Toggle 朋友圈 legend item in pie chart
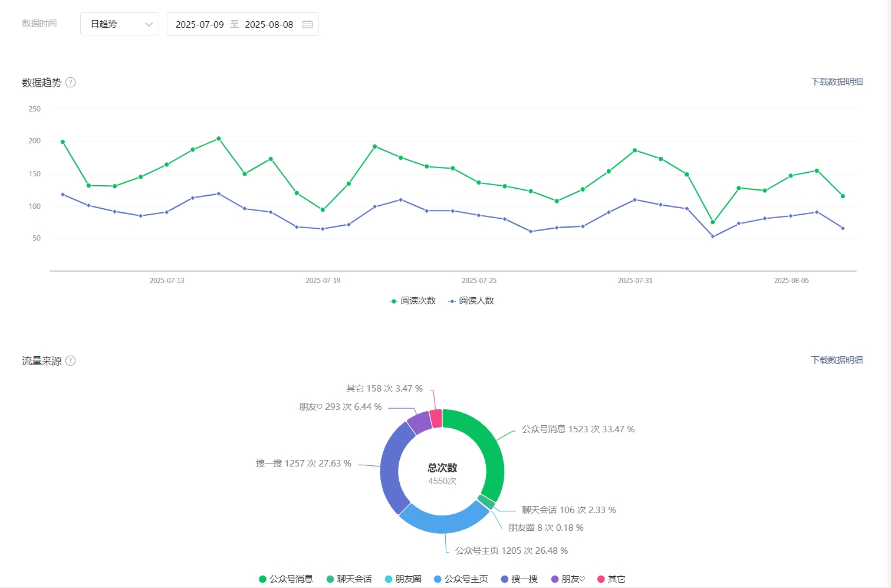This screenshot has height=588, width=891. 403,579
